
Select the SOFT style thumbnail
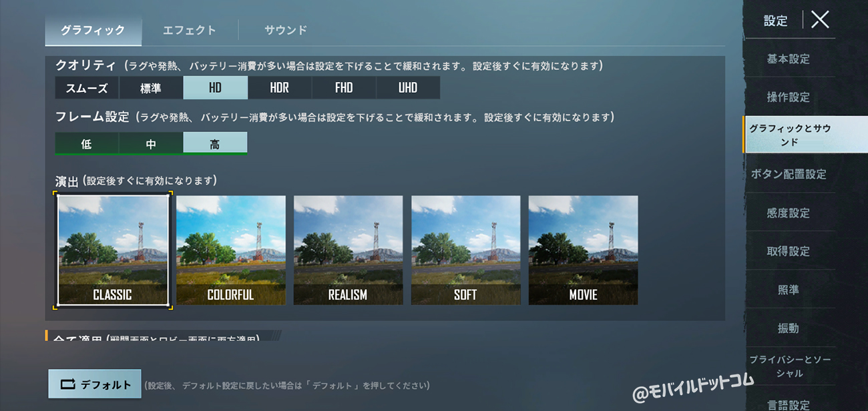[x=466, y=250]
